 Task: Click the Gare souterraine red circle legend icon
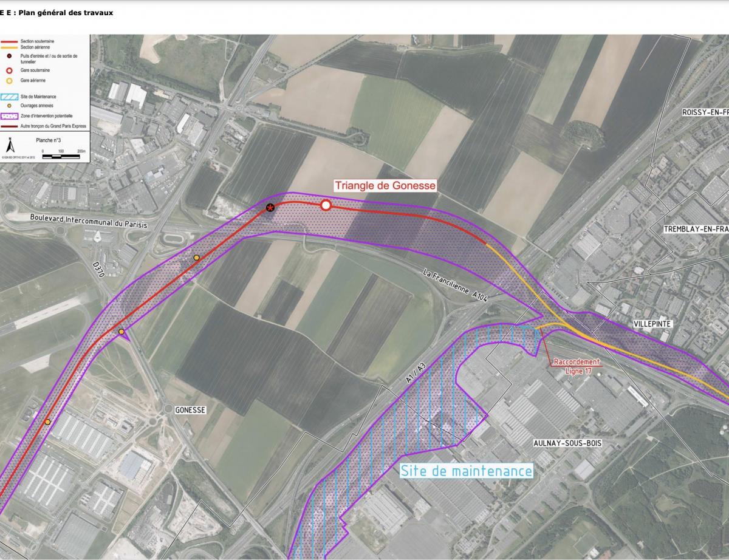tap(9, 70)
